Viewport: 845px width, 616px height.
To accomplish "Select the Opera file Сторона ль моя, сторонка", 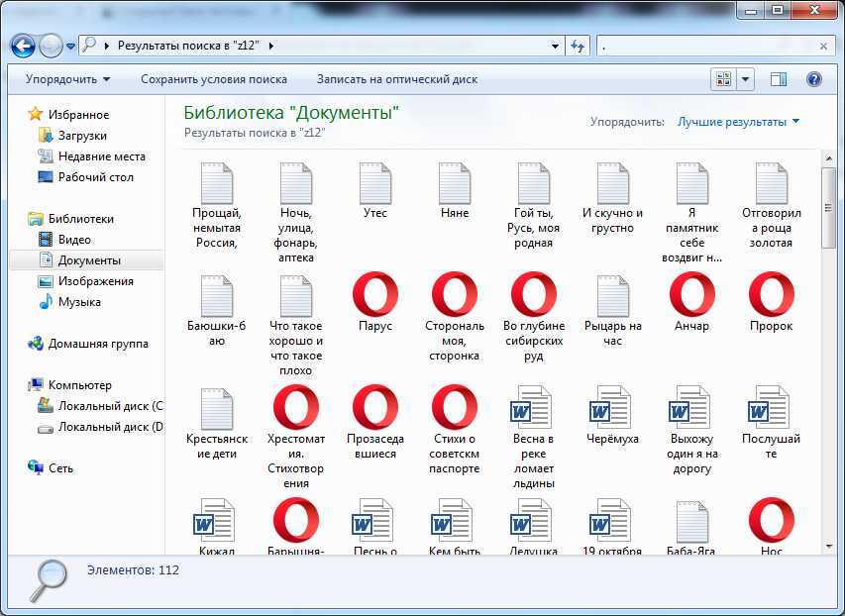I will click(455, 318).
